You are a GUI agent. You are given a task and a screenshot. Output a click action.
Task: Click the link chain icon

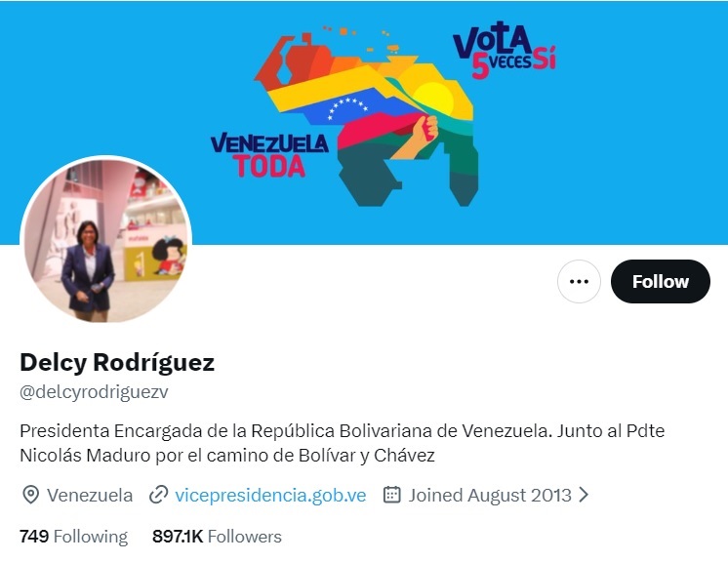point(158,496)
